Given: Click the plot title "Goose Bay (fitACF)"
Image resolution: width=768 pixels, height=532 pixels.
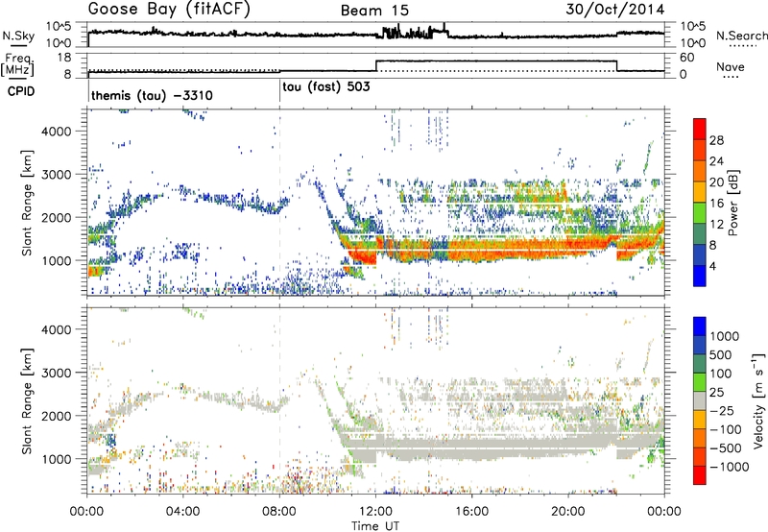Looking at the screenshot, I should (x=169, y=10).
